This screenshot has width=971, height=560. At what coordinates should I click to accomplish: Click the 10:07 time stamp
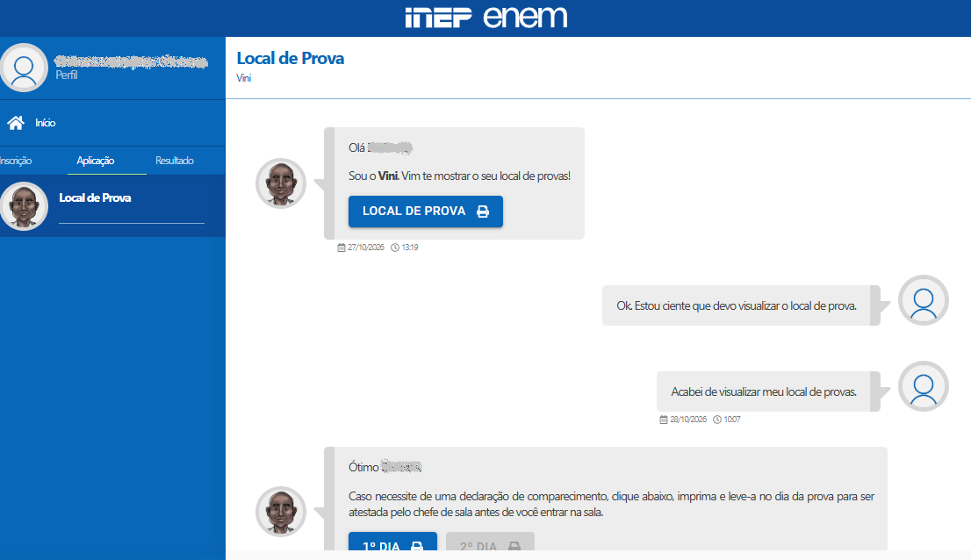[x=732, y=420]
